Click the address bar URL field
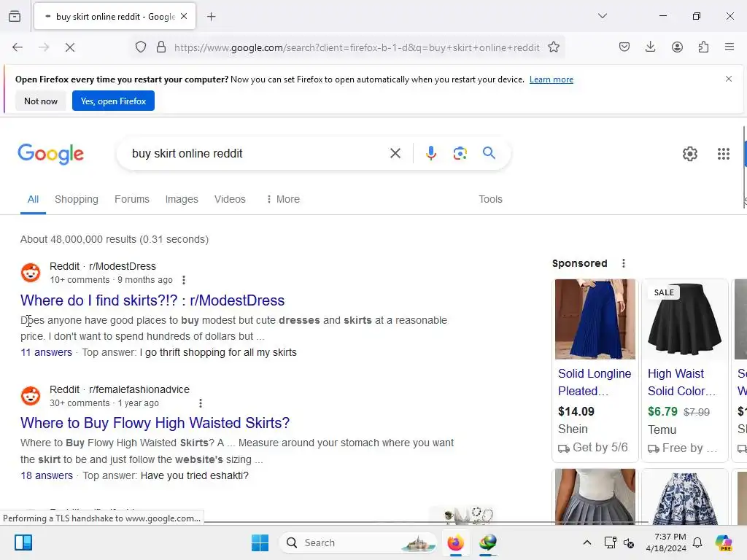The width and height of the screenshot is (747, 560). coord(357,47)
